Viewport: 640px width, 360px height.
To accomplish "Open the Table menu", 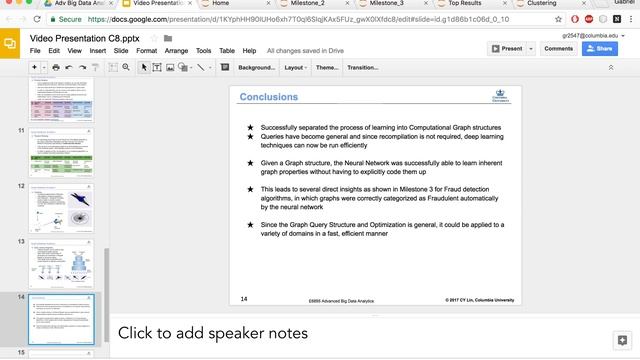I will 227,51.
